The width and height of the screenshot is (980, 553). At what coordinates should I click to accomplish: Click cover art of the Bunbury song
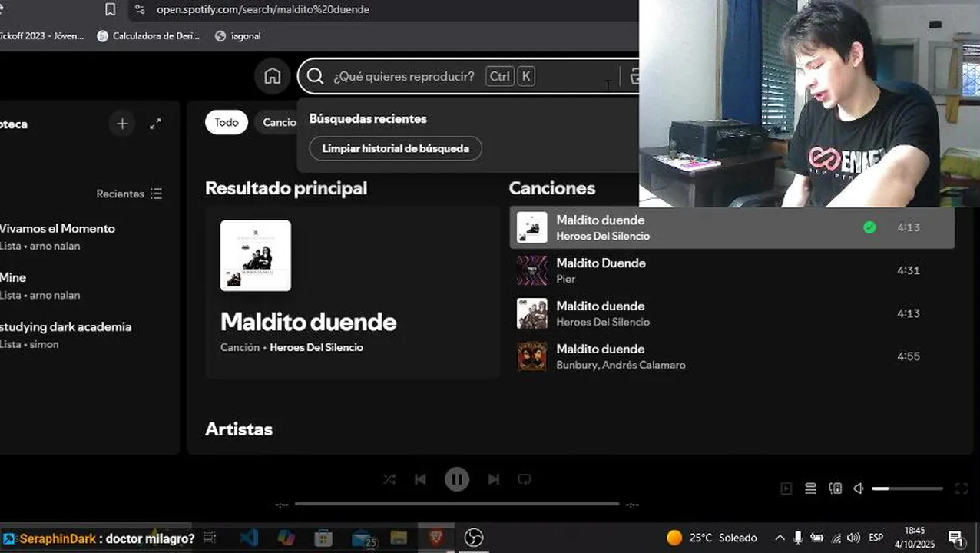532,356
